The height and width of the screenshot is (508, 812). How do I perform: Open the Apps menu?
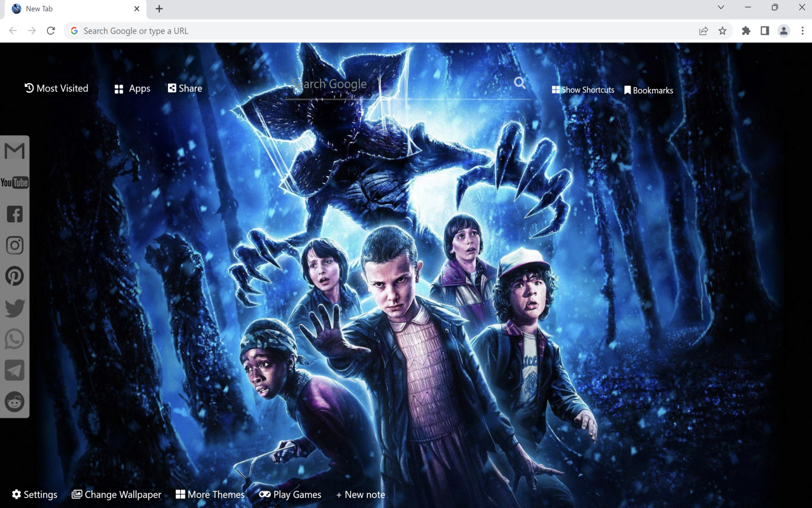[132, 89]
